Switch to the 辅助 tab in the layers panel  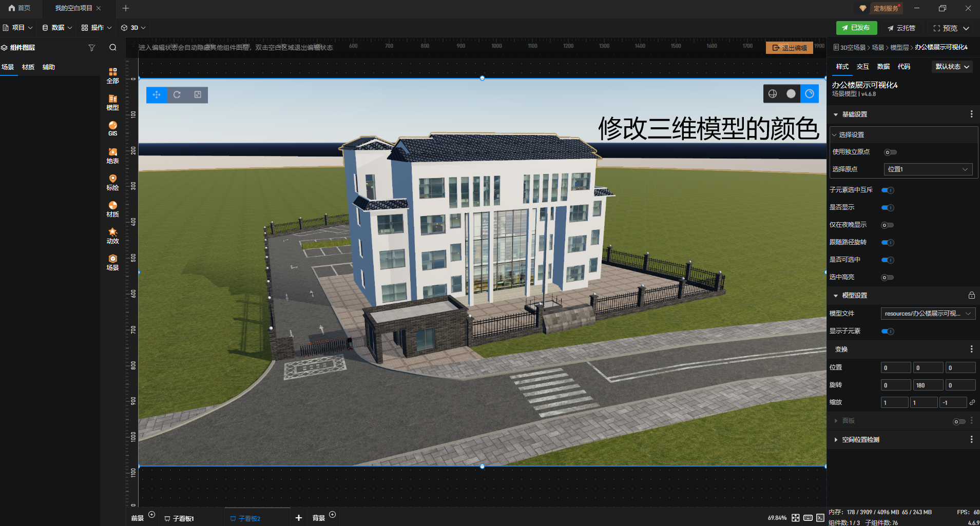click(48, 67)
